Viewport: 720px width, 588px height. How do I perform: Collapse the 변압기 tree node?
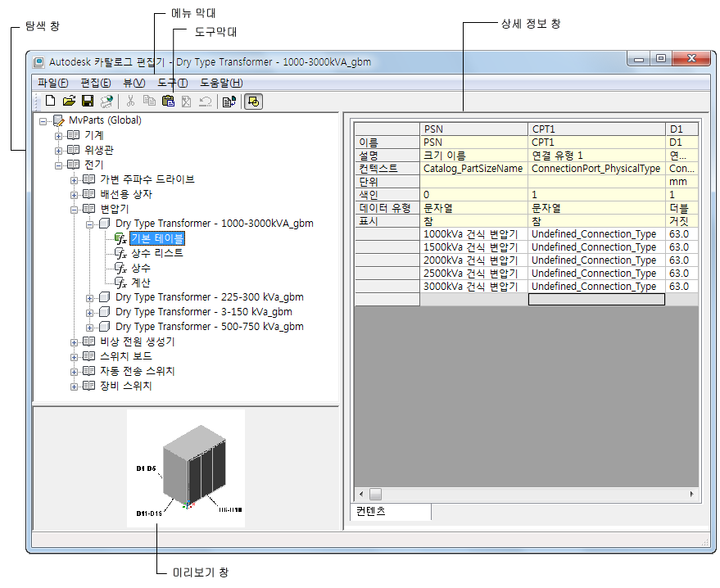coord(74,210)
